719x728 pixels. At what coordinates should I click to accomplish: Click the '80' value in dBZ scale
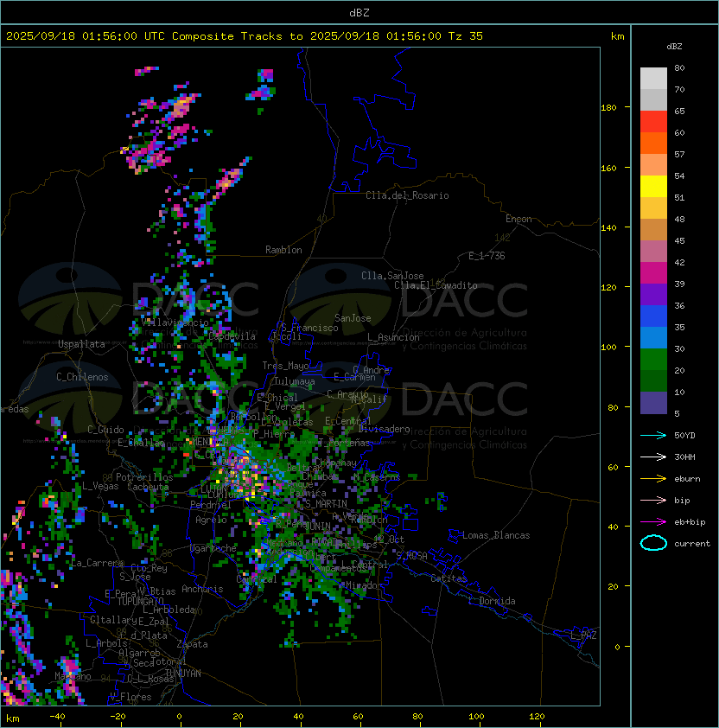[679, 67]
